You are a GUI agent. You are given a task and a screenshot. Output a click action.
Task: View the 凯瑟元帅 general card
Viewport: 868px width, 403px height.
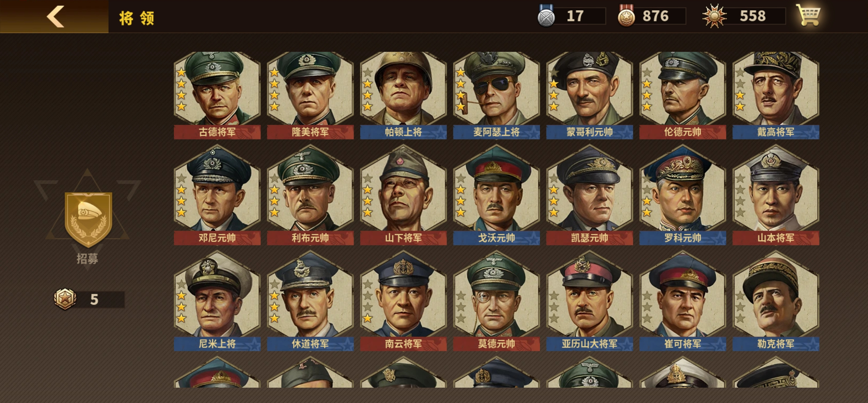(590, 195)
